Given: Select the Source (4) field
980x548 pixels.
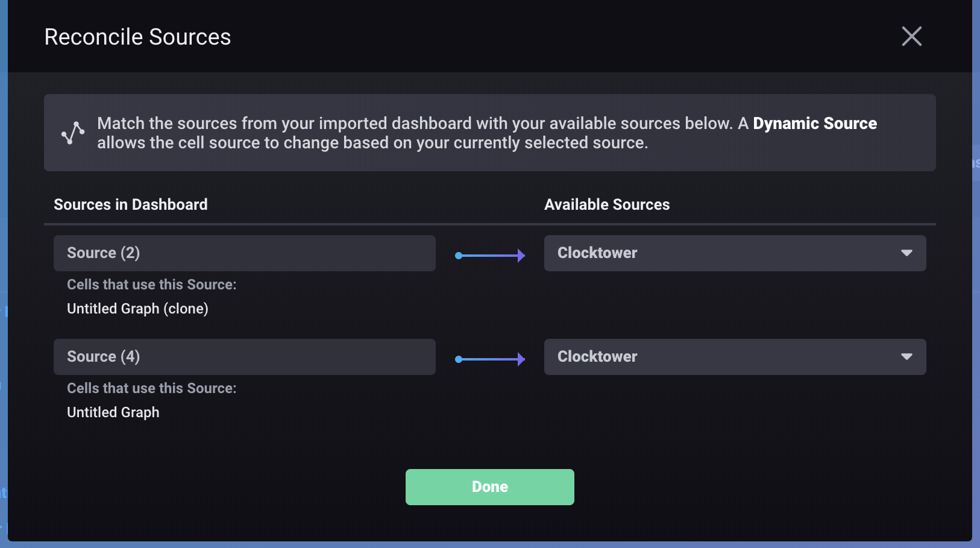Looking at the screenshot, I should click(x=244, y=357).
